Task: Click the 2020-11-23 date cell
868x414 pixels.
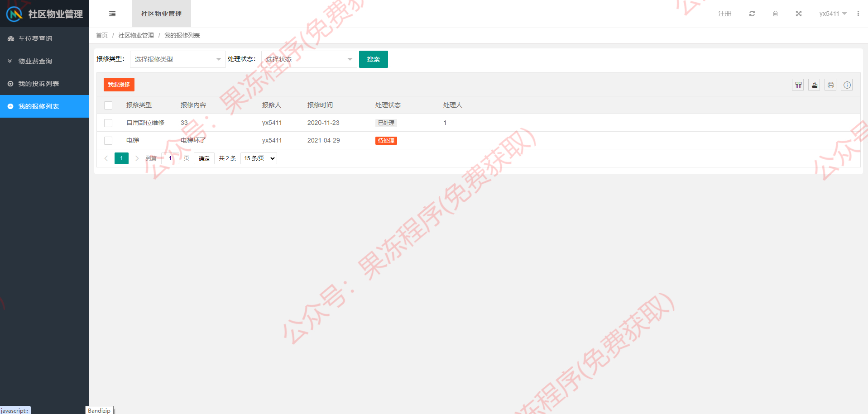Action: coord(323,123)
